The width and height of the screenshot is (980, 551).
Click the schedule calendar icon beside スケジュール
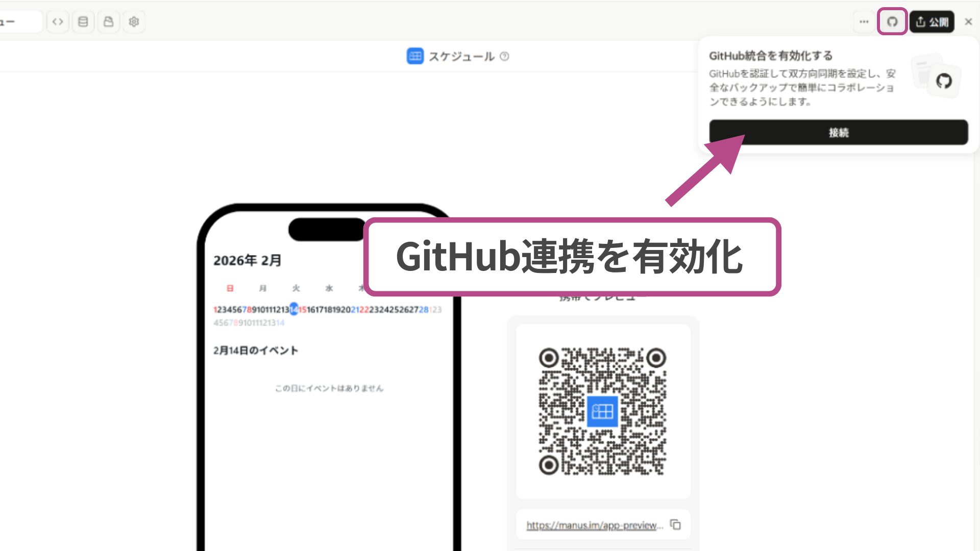[415, 56]
